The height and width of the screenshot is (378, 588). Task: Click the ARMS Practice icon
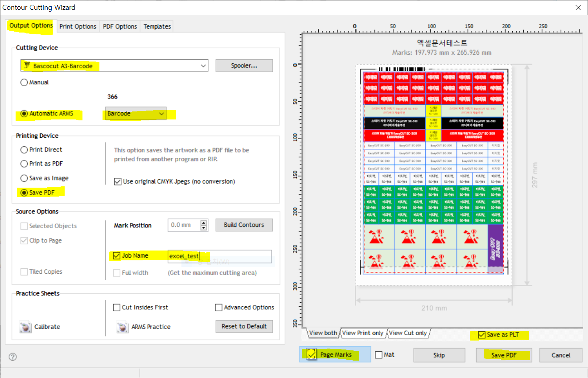pos(122,327)
